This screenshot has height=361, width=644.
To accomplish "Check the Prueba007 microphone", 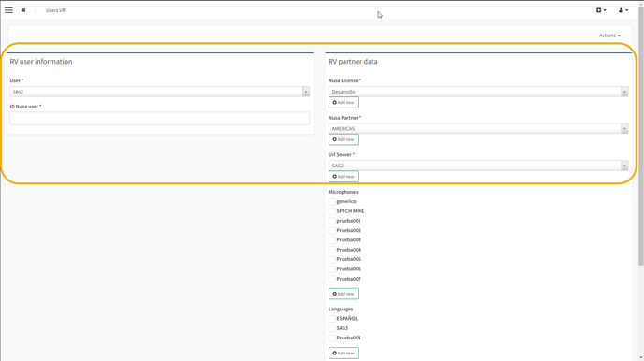I will (x=332, y=279).
